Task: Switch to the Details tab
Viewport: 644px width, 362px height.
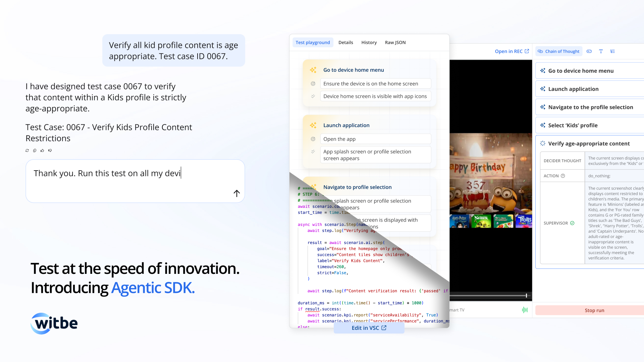Action: 345,43
